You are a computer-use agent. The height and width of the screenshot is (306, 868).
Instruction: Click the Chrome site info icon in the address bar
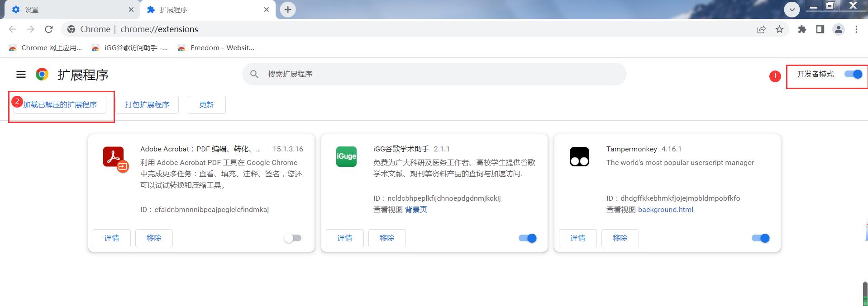click(71, 29)
